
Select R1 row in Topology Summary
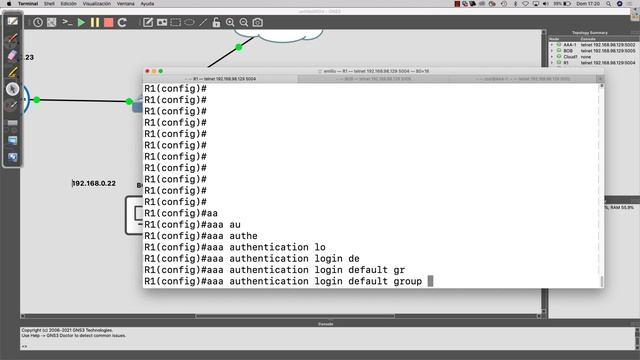pos(594,63)
